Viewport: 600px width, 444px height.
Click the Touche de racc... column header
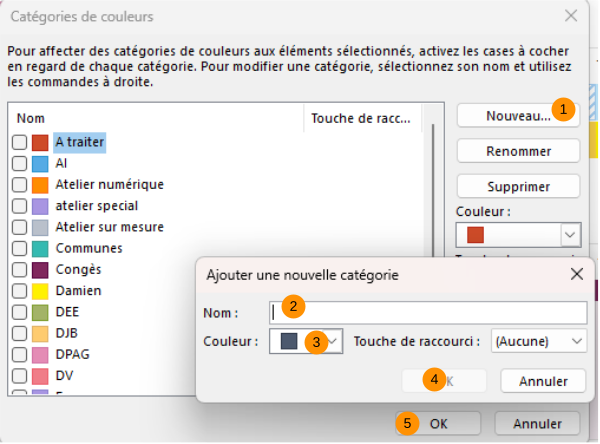pos(361,118)
